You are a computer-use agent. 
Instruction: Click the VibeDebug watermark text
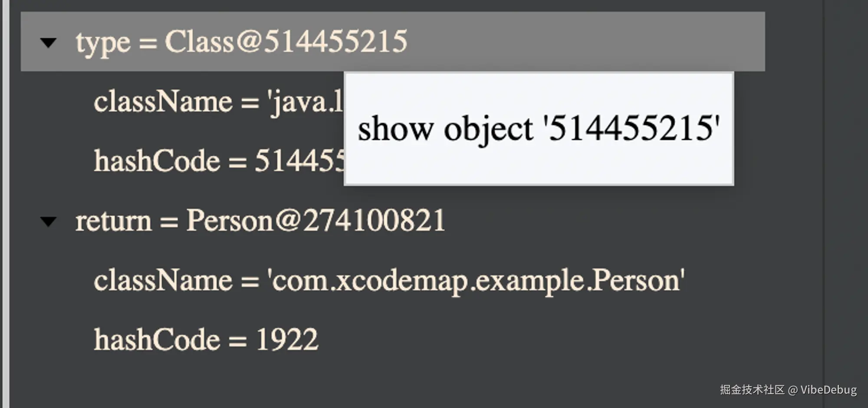click(x=828, y=390)
